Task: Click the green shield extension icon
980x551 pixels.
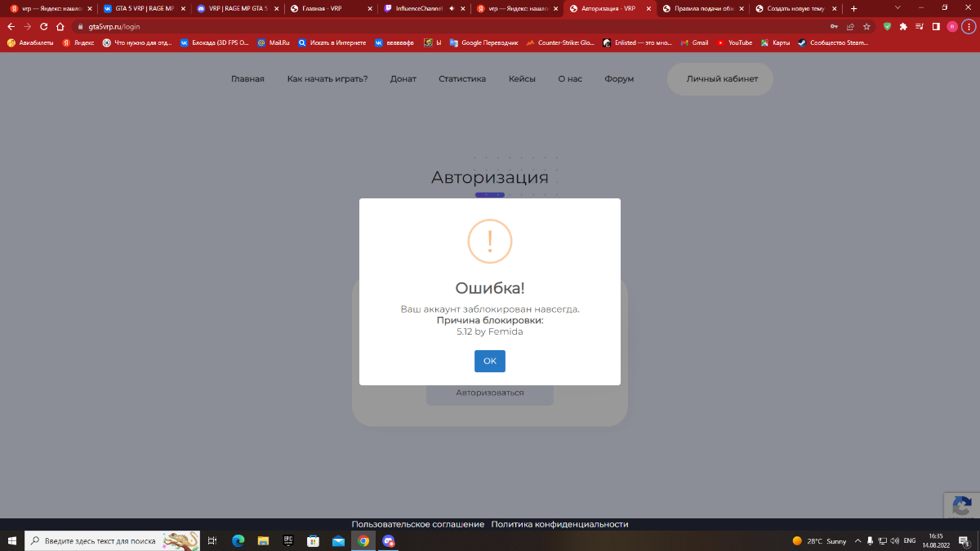Action: [888, 26]
